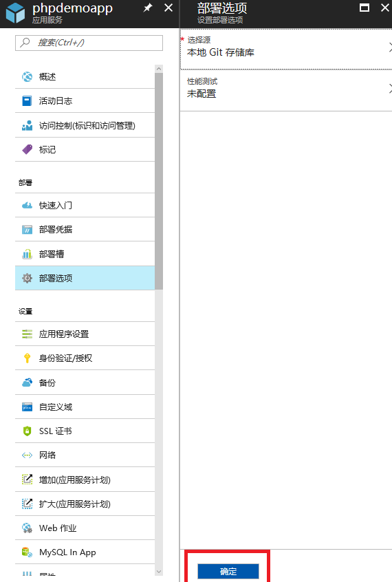392x582 pixels.
Task: Open the 标记 menu item
Action: pos(85,149)
